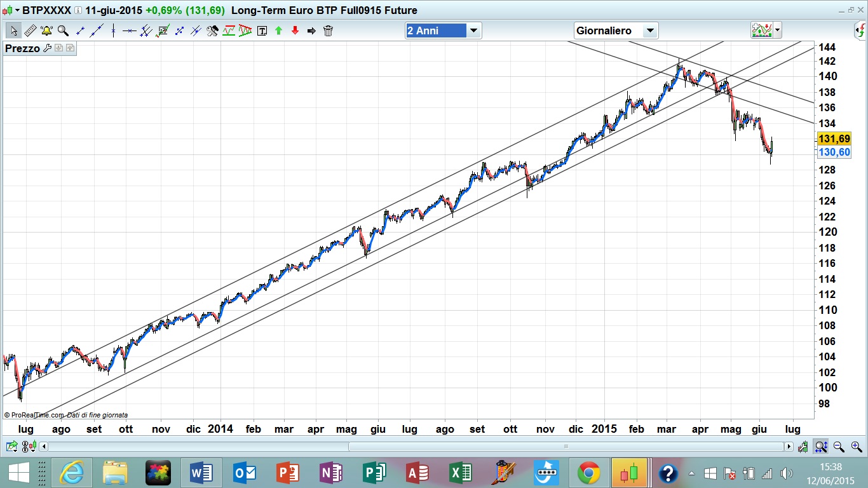Select the parallel channel lines tool
The width and height of the screenshot is (868, 488).
coord(146,30)
